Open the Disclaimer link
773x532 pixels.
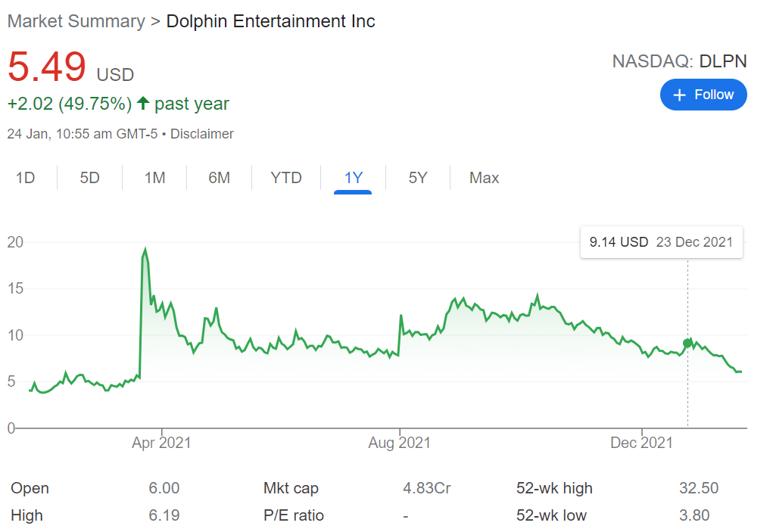coord(202,134)
